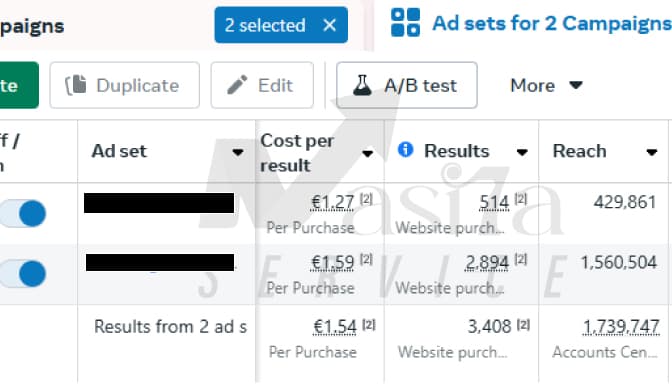Click the €1.27 cost per purchase value
672x384 pixels.
tap(332, 202)
